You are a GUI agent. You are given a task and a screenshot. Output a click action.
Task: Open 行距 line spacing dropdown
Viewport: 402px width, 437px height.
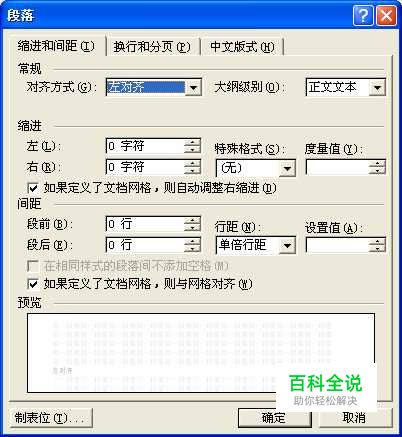(287, 246)
